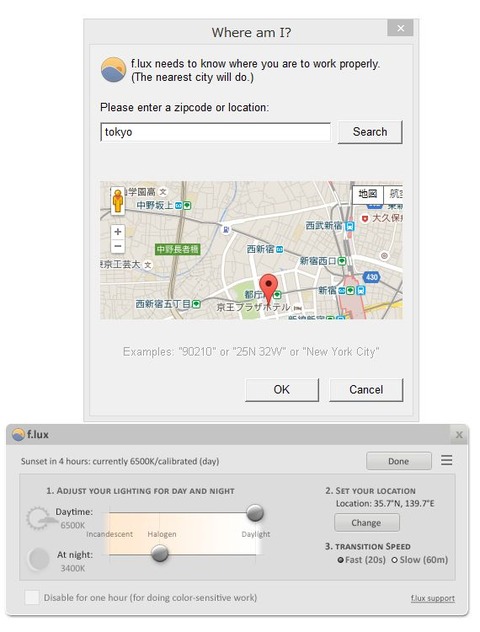Select Slow (60m) transition speed
This screenshot has height=632, width=480.
(420, 560)
